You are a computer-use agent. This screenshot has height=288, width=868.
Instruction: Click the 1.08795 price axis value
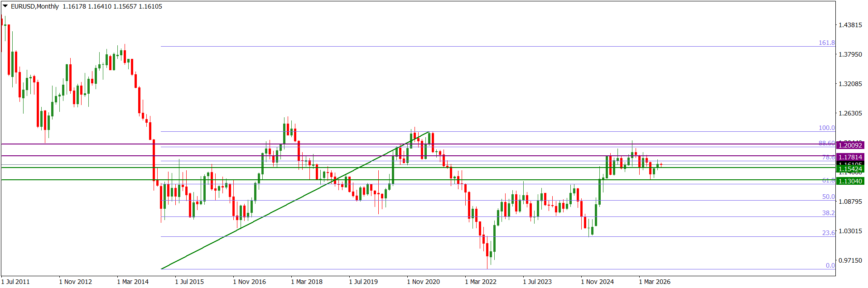(x=850, y=202)
